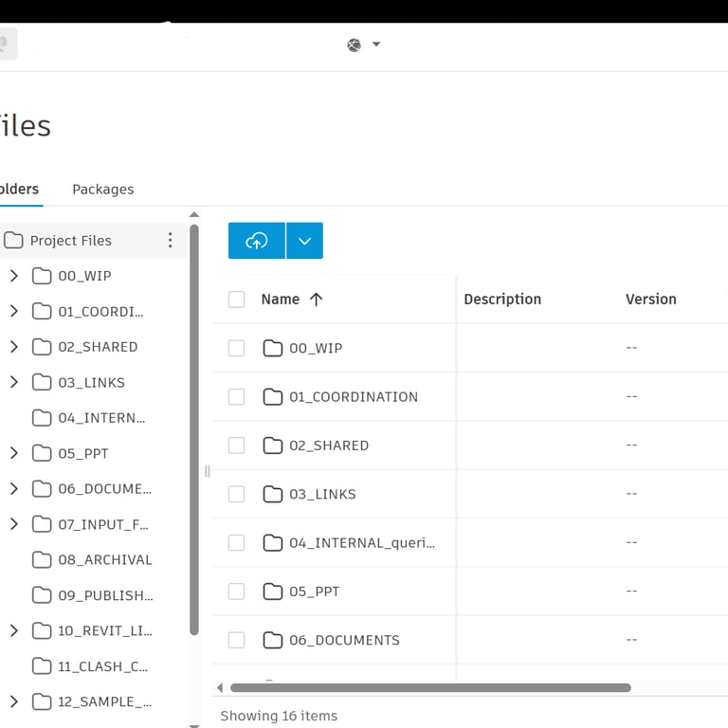Check the box for 01_COORDINATION row
Screen dimensions: 728x728
click(x=237, y=396)
